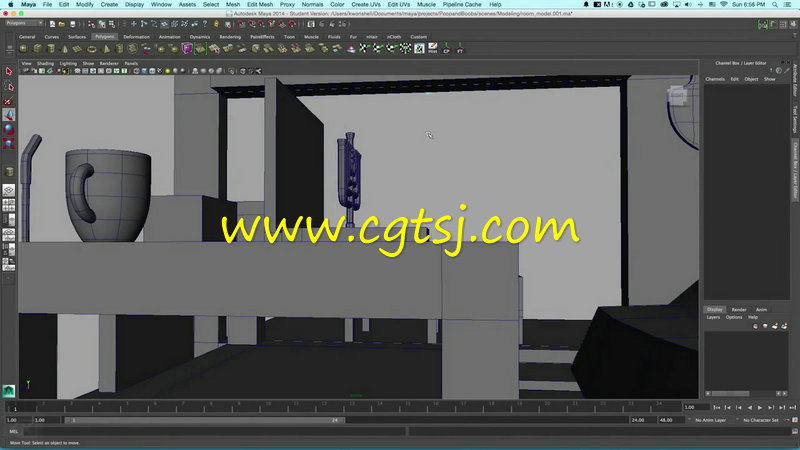
Task: Click play forwards button
Action: 760,407
